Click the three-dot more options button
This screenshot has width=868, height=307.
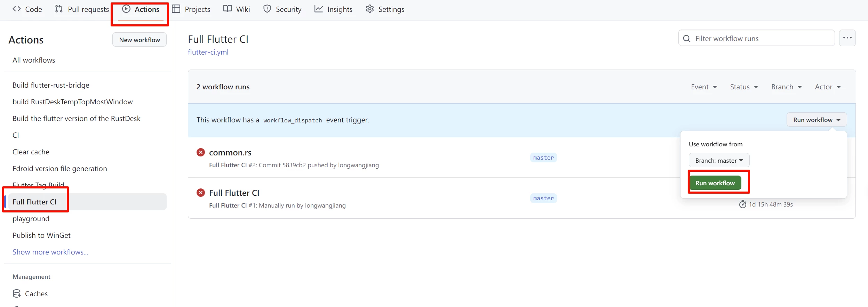[x=847, y=38]
